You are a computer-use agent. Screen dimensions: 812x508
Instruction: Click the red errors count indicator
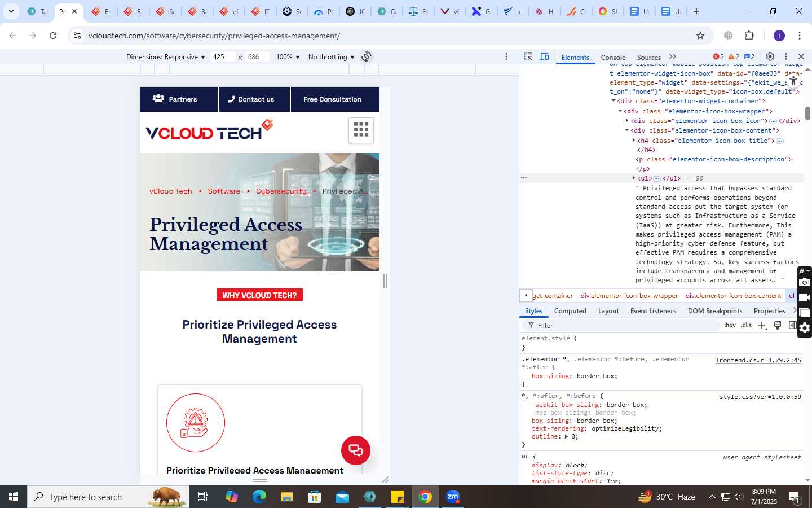coord(718,56)
